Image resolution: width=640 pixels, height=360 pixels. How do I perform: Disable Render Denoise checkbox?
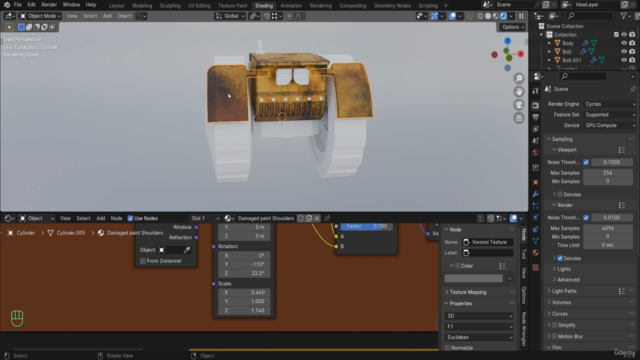[560, 258]
